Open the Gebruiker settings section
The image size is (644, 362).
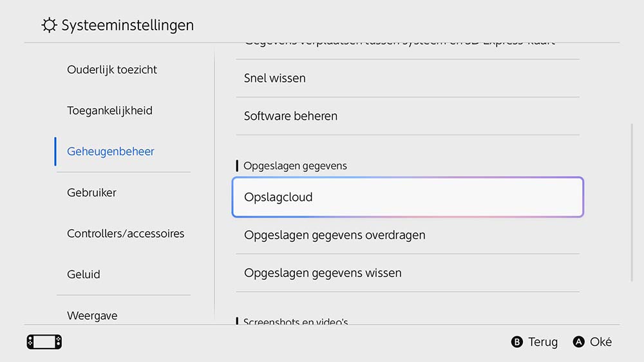[91, 193]
